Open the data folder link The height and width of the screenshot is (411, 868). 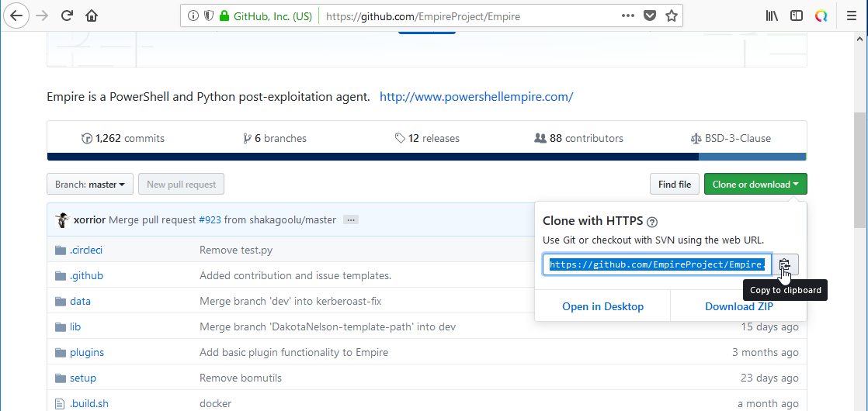point(80,302)
